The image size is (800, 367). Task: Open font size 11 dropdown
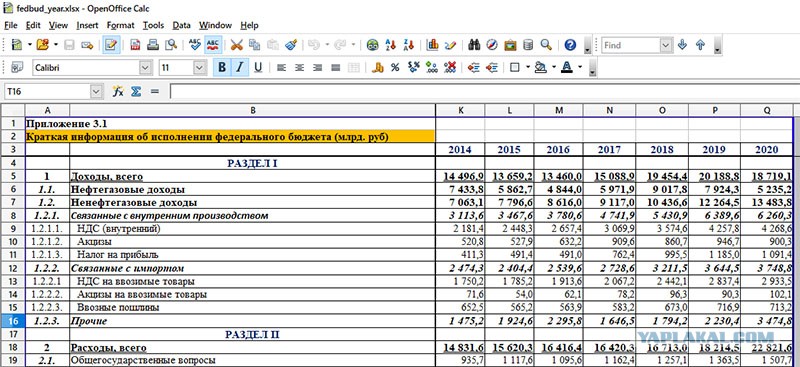(199, 67)
